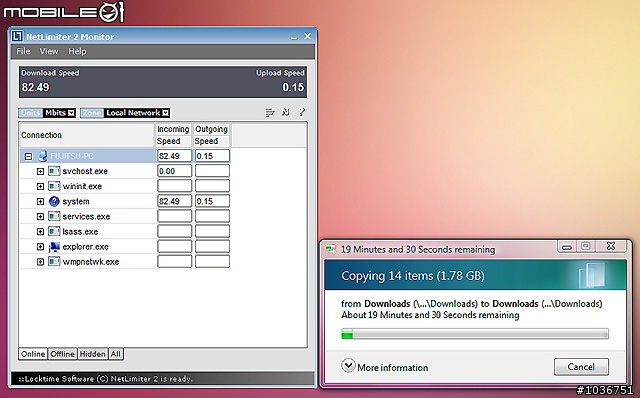Click wininit.exe incoming speed field
Screen dimensions: 640x398
(174, 186)
